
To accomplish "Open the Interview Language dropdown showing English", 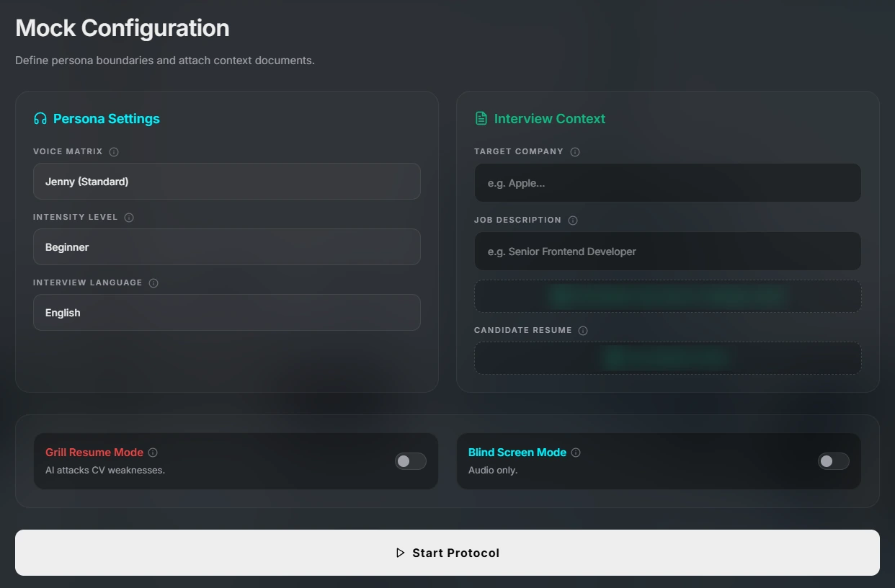I will tap(227, 313).
